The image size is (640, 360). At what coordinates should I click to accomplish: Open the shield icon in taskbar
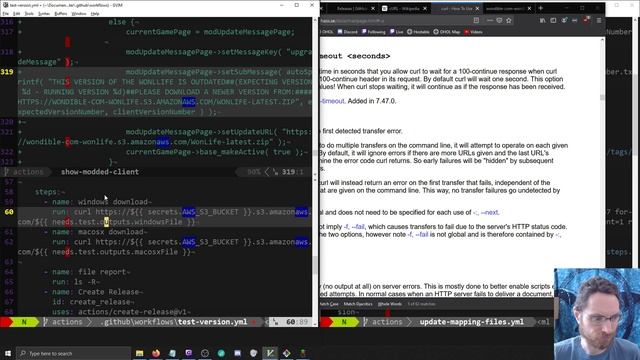[x=254, y=353]
